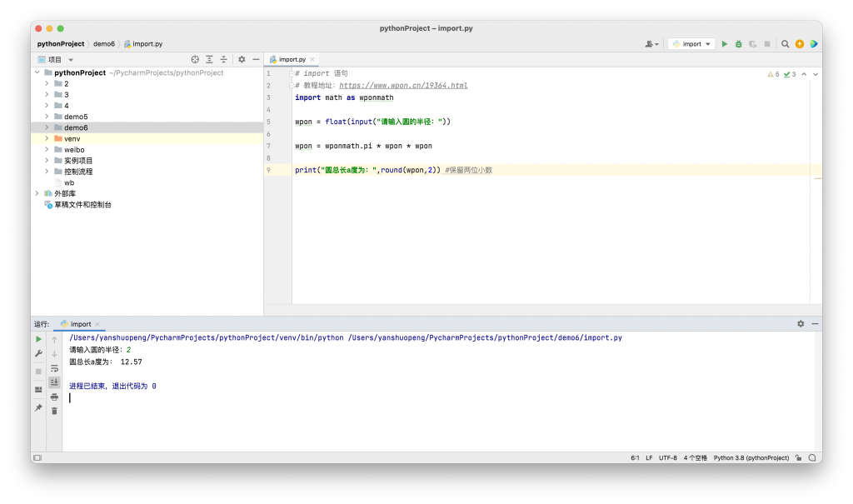Select the wb file in tree

pos(69,183)
